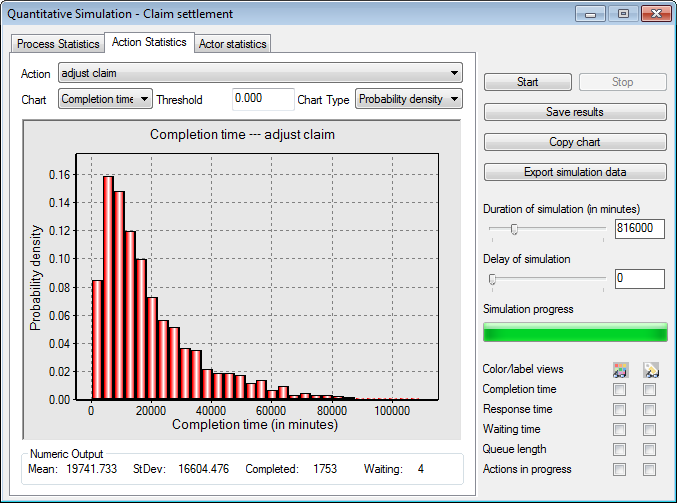Click the color views icon
Viewport: 677px width, 503px height.
tap(620, 370)
